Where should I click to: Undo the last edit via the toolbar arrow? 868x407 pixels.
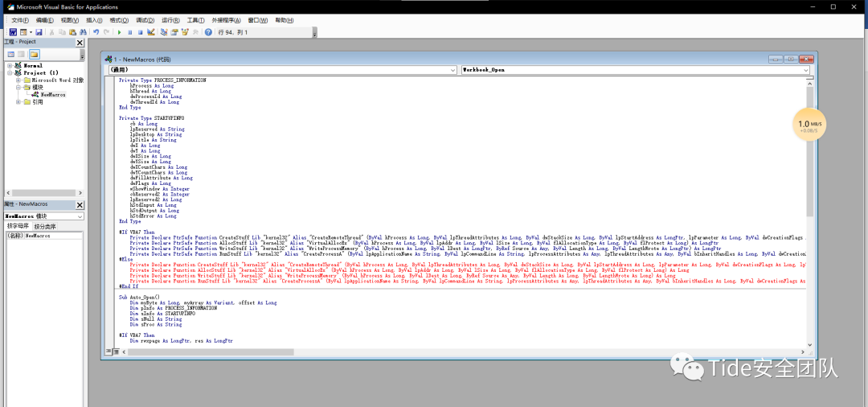pos(96,32)
